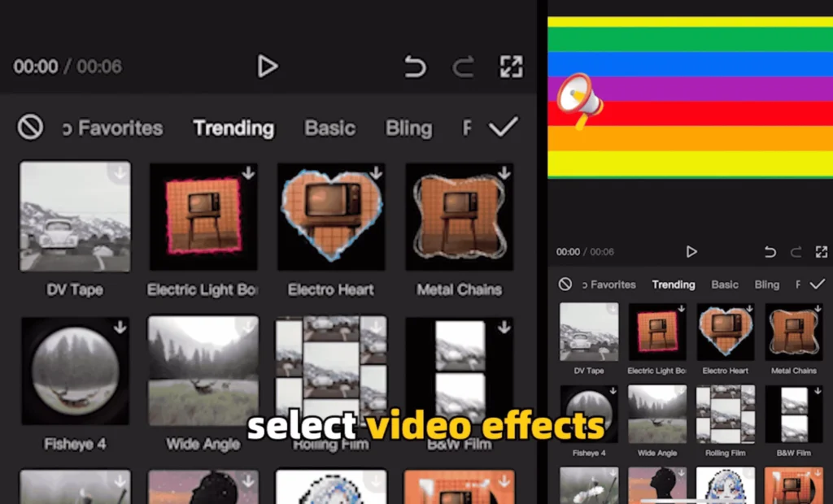The image size is (833, 504).
Task: Pick the large Fisheye 4 thumbnail
Action: click(x=75, y=371)
